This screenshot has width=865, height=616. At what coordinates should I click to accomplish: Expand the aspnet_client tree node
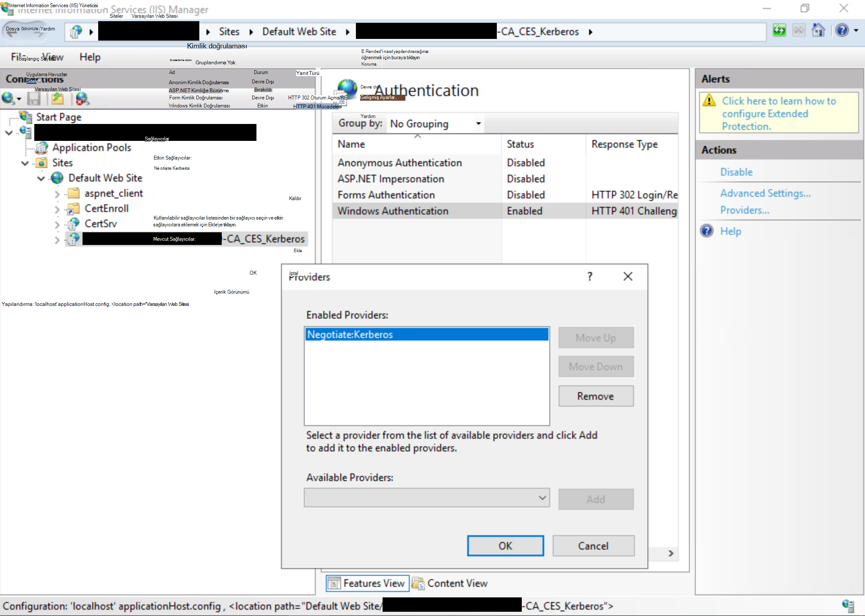coord(57,194)
